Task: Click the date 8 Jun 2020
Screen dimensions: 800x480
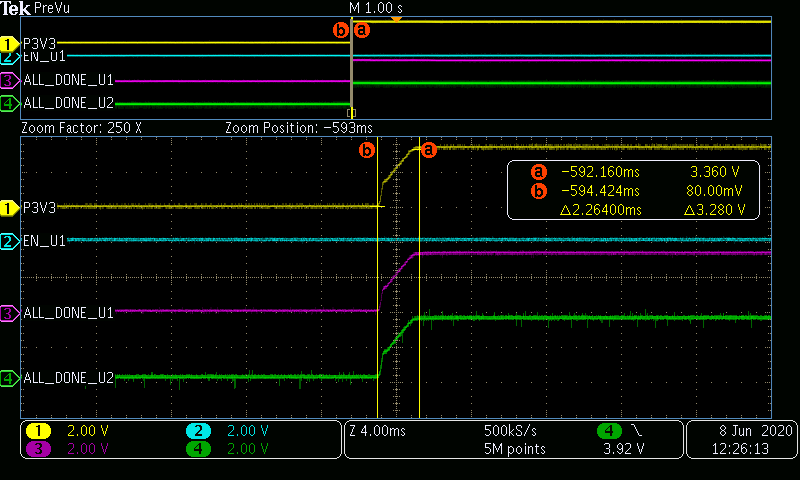Action: point(756,432)
